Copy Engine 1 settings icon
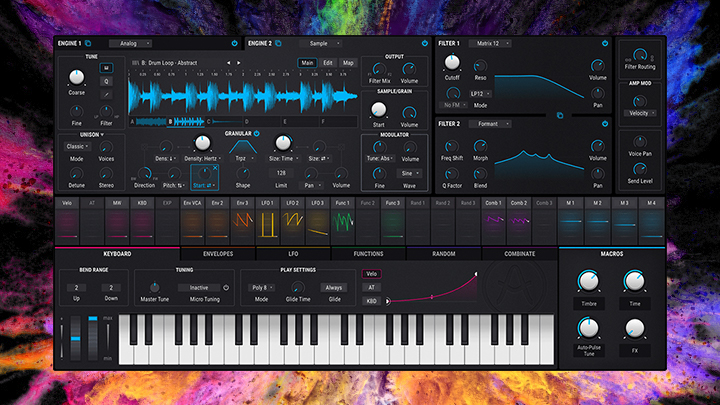 (88, 44)
